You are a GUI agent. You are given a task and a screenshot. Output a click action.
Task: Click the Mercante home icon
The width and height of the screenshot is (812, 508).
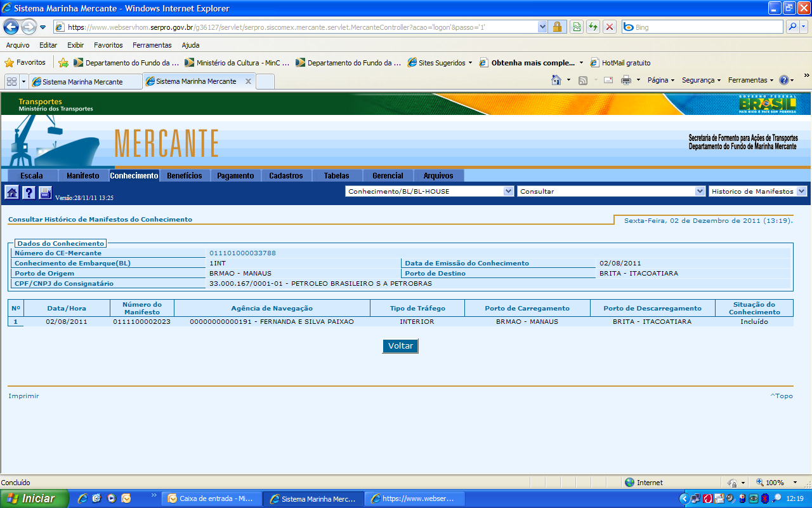[11, 193]
